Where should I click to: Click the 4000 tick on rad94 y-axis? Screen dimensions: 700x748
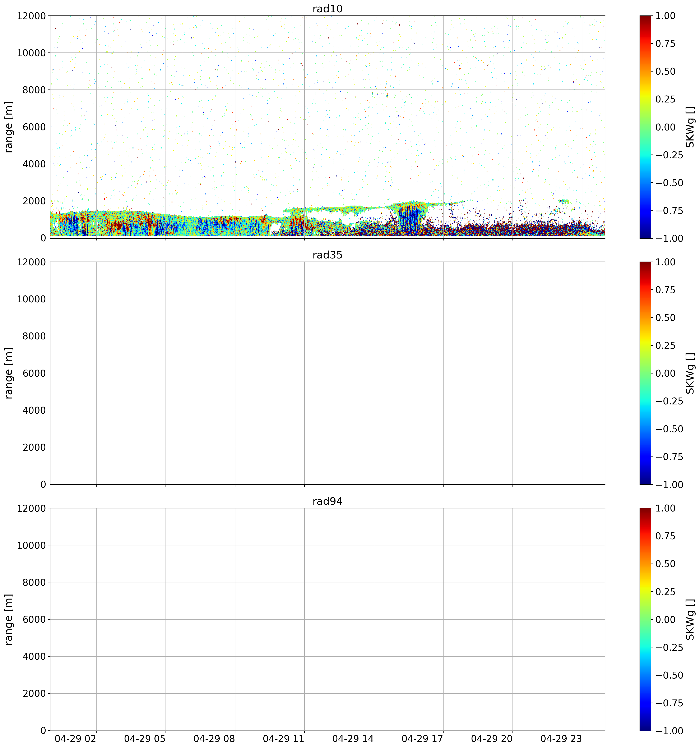[x=34, y=657]
